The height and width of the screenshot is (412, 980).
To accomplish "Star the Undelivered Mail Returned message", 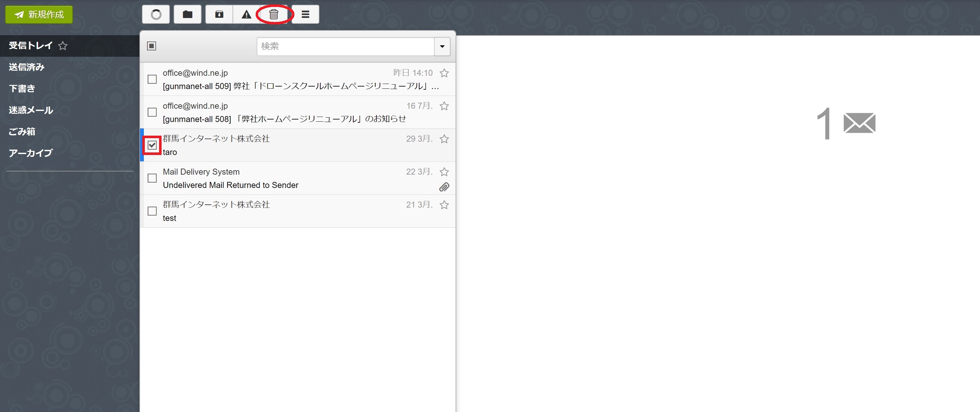I will point(444,172).
